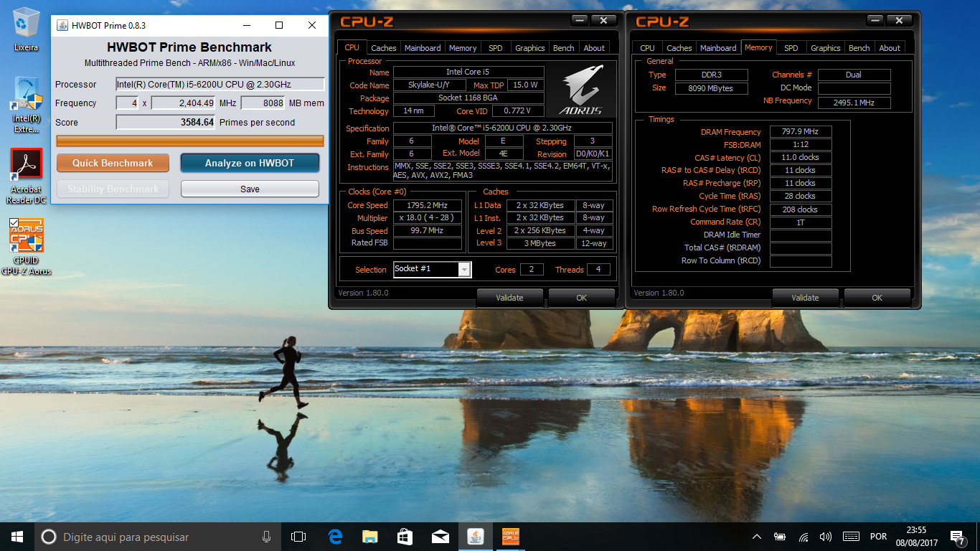Switch to CPU tab in right CPU-Z
The height and width of the screenshot is (551, 980).
[648, 48]
